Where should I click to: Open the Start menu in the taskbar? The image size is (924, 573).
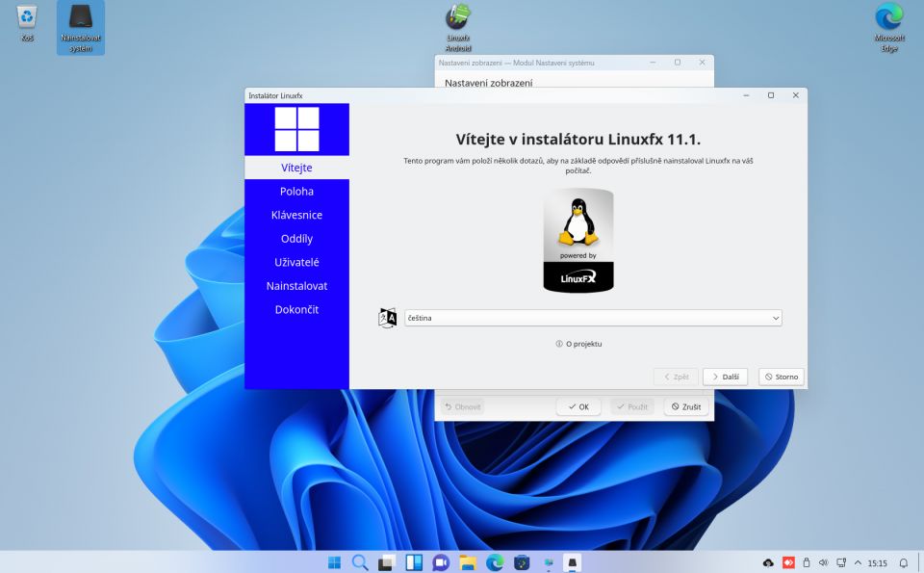[x=334, y=562]
